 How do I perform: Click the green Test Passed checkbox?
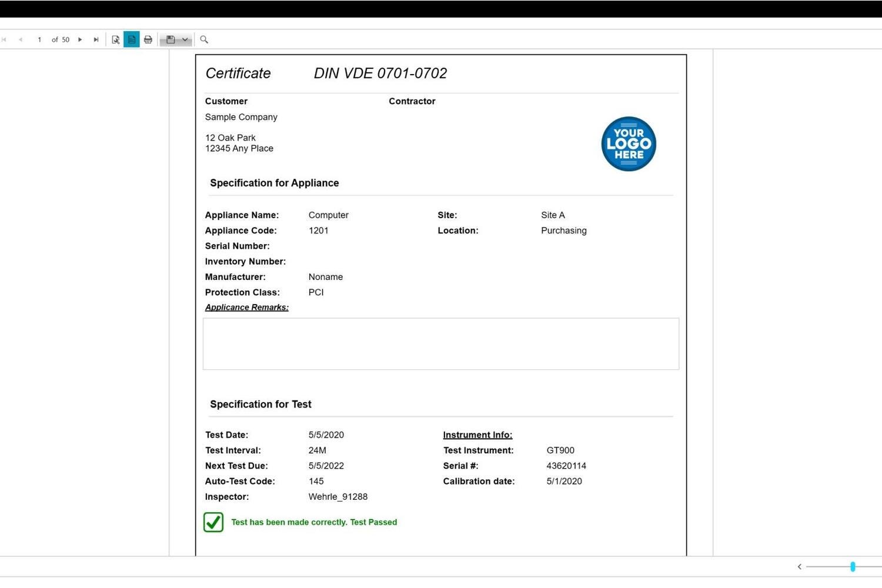[213, 522]
